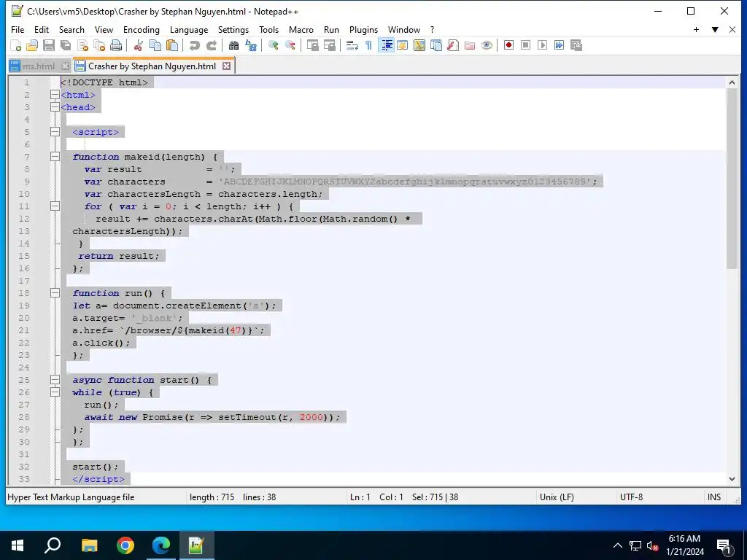Click UTF-8 encoding in the status bar
Viewport: 747px width, 560px height.
pyautogui.click(x=631, y=497)
